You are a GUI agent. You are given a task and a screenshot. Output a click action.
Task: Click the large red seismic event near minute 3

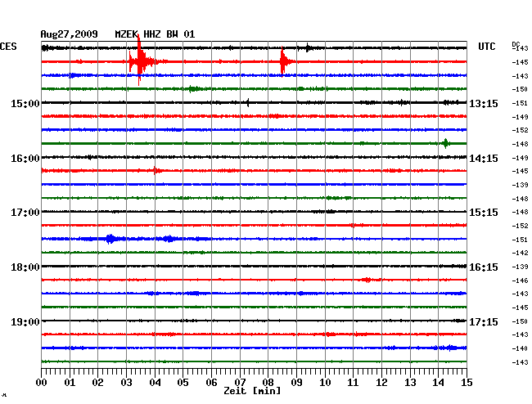click(139, 61)
